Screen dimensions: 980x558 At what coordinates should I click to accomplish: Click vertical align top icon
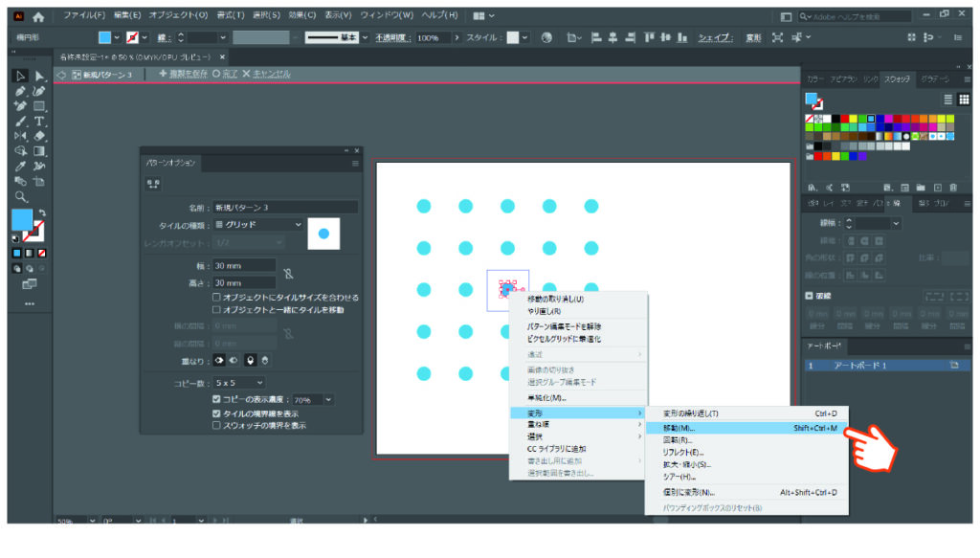(650, 37)
